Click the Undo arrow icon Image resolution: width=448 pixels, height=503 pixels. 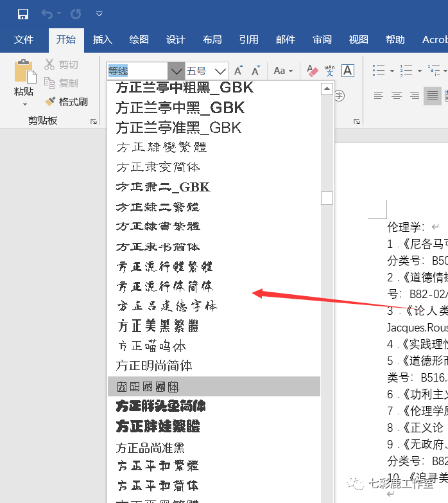[x=47, y=14]
